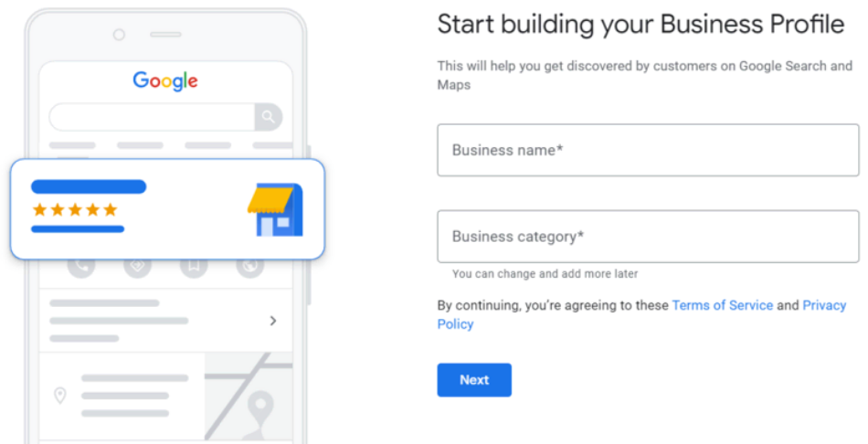Image resolution: width=868 pixels, height=444 pixels.
Task: Open the Business category dropdown field
Action: 648,237
